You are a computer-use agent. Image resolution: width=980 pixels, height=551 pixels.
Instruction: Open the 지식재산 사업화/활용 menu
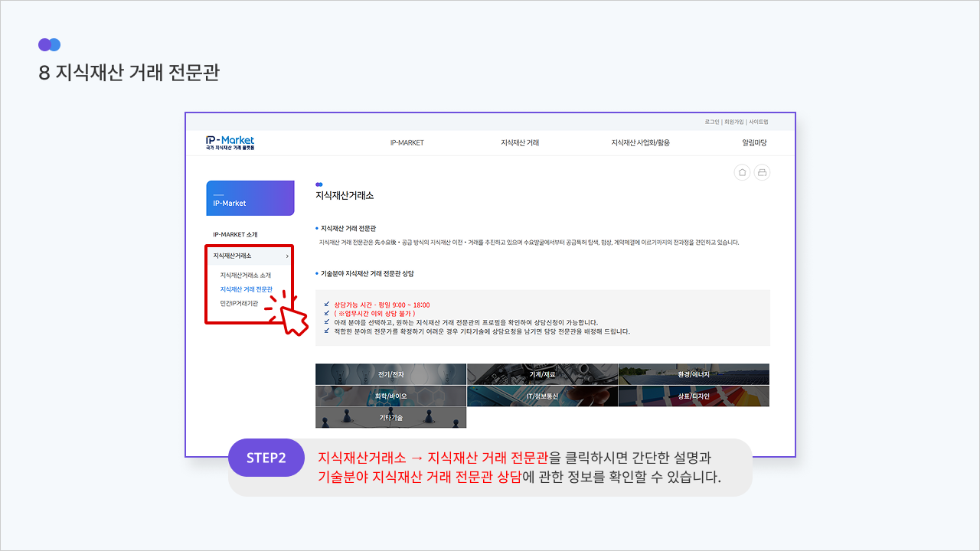click(640, 142)
